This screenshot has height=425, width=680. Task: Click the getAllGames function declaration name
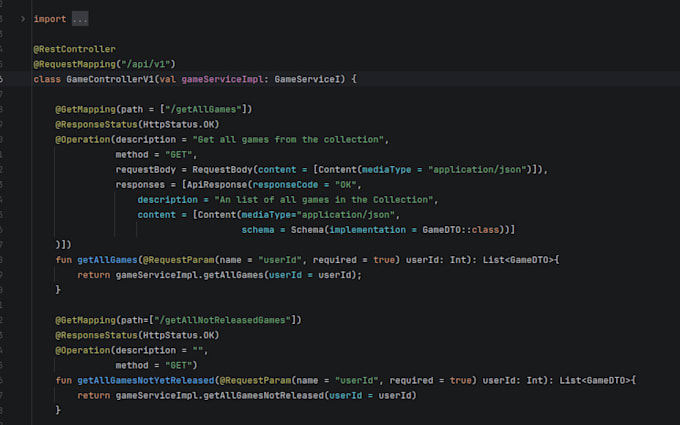click(x=107, y=260)
